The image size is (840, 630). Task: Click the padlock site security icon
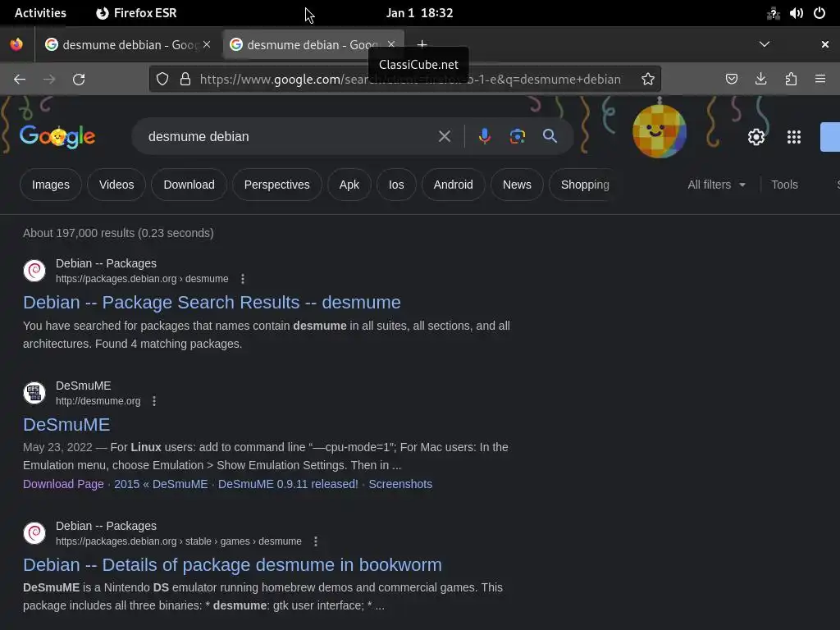(185, 80)
